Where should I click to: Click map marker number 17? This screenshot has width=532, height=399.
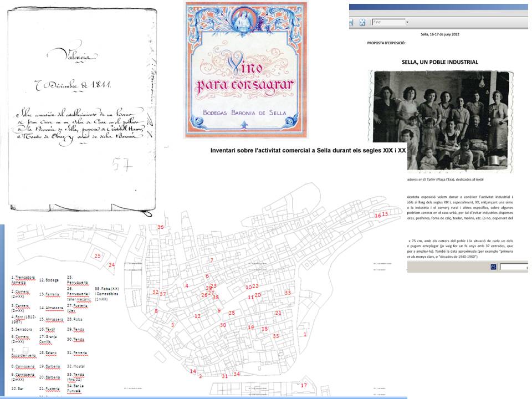pos(304,385)
